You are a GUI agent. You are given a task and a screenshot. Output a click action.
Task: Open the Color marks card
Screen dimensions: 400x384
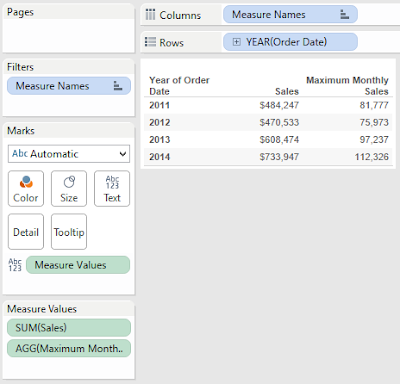pyautogui.click(x=26, y=189)
